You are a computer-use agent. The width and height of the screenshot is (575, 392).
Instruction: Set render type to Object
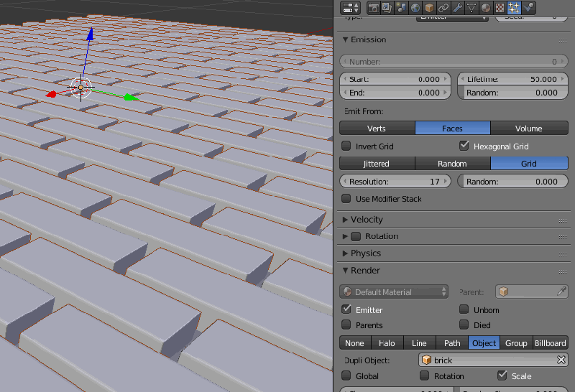tap(484, 343)
